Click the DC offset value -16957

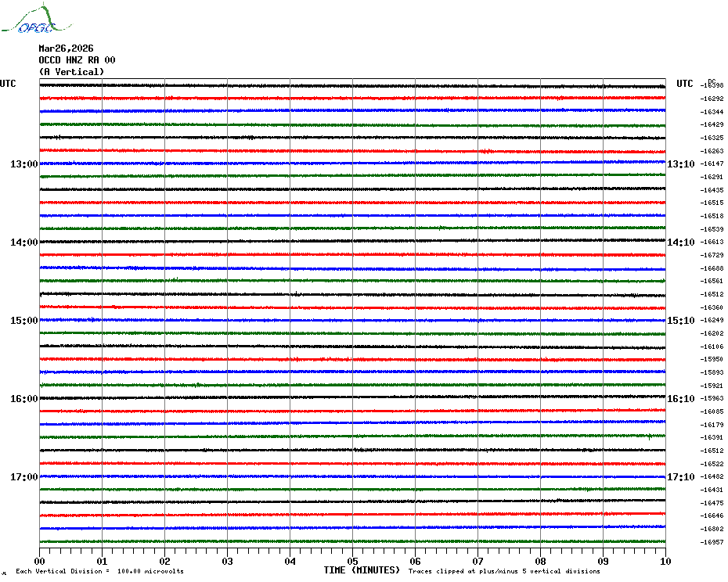point(712,542)
